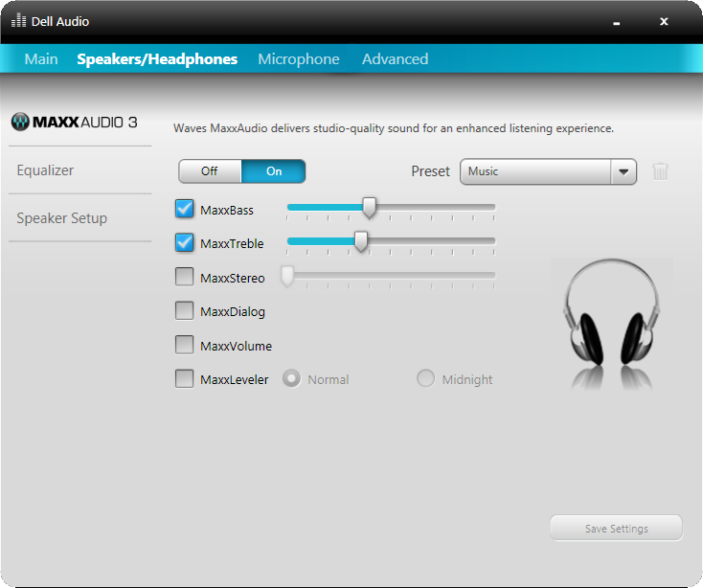Viewport: 703px width, 588px height.
Task: Select the Normal leveler radio button
Action: click(291, 378)
